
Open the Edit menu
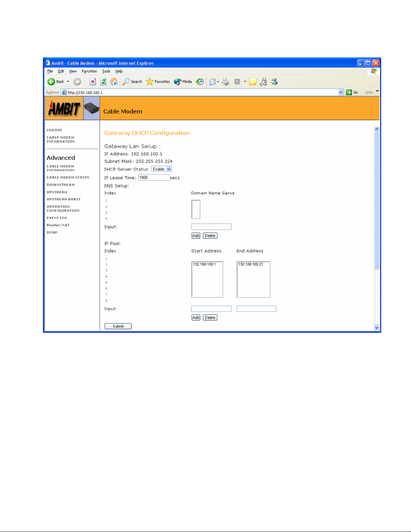[61, 71]
